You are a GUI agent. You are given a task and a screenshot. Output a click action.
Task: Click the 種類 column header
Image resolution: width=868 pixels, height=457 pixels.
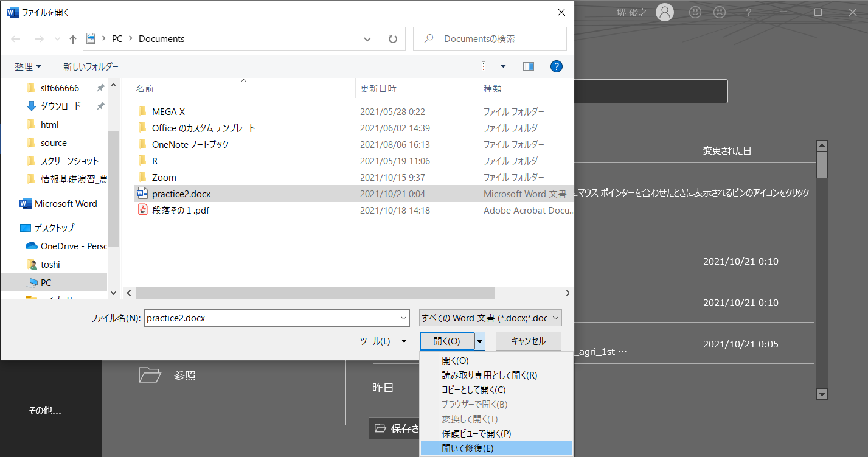[493, 89]
